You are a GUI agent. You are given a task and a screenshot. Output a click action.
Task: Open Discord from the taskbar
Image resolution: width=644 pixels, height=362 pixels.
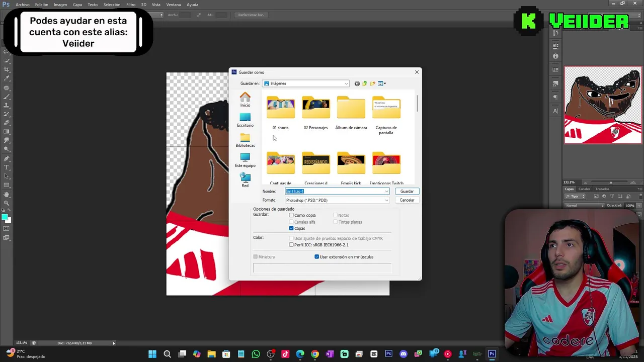tap(403, 354)
